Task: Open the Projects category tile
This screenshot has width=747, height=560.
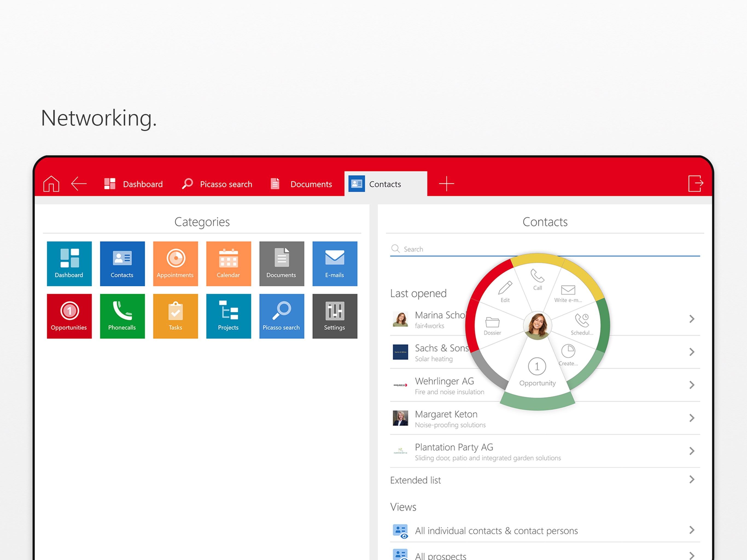Action: pos(228,316)
